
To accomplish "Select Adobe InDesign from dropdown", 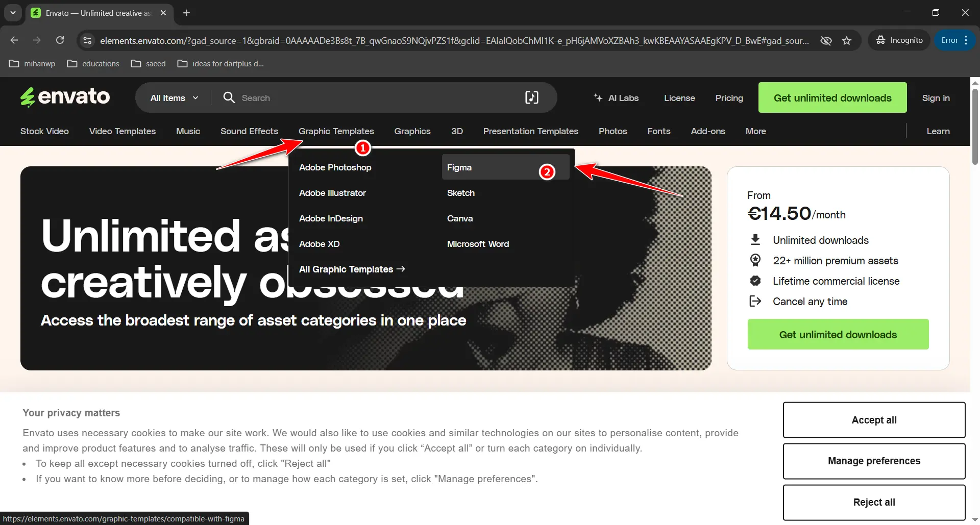I will click(331, 218).
